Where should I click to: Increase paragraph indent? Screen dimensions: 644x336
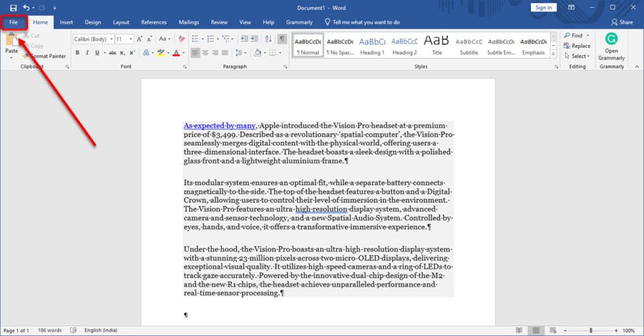255,39
